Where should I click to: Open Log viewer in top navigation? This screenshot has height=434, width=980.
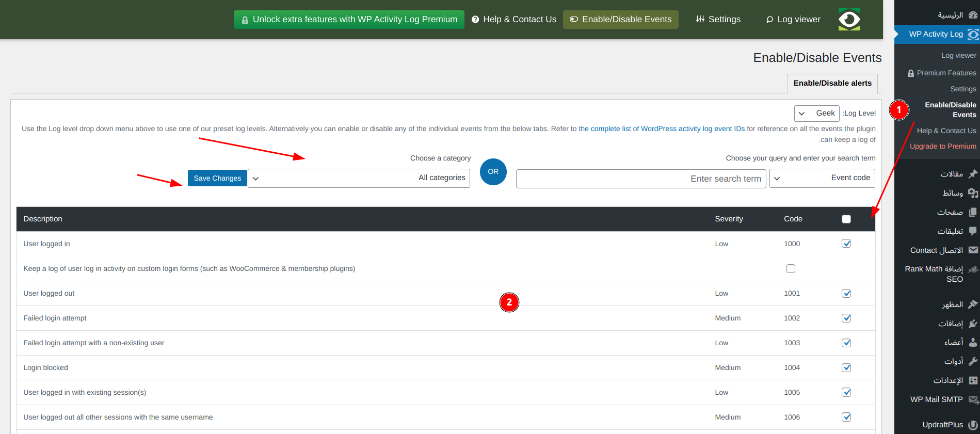click(x=793, y=20)
